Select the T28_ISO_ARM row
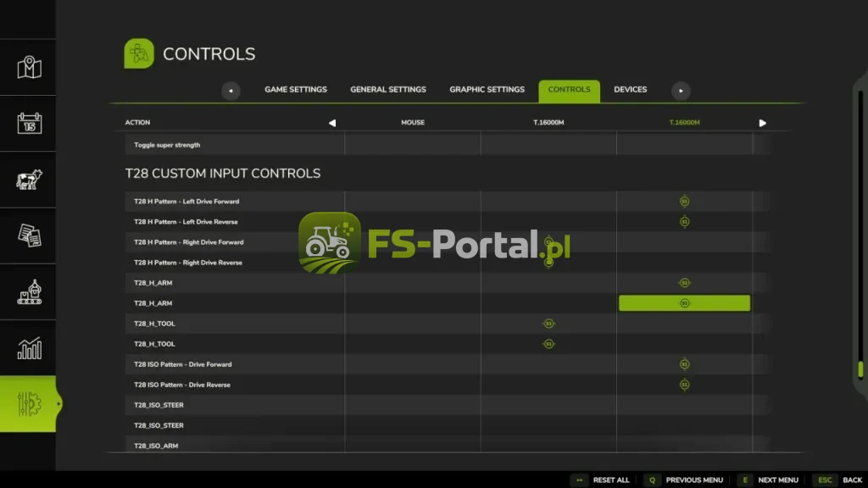Viewport: 868px width, 488px height. point(448,444)
